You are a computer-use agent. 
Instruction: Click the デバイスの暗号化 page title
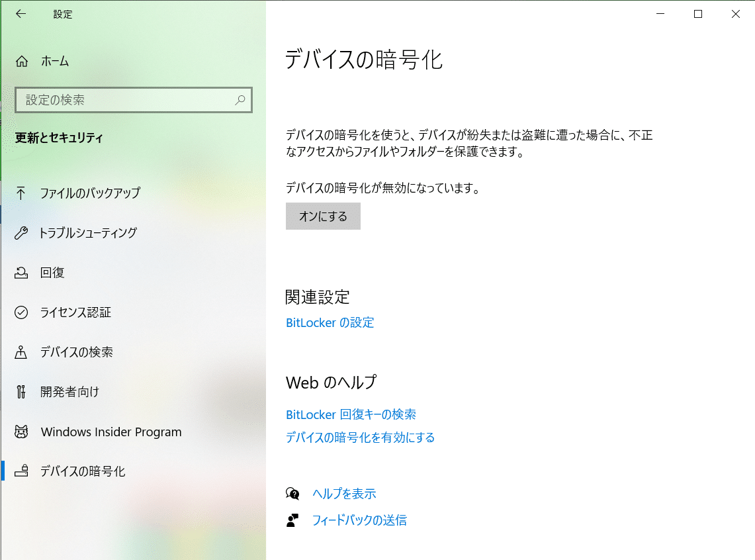coord(363,60)
